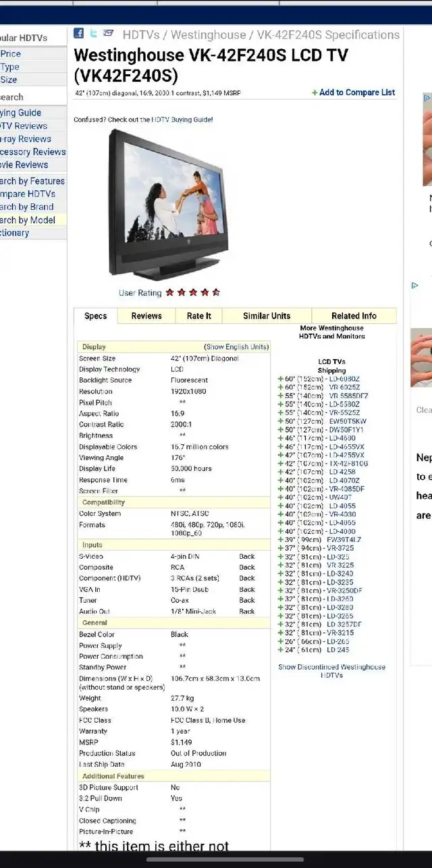
Task: Switch to the Reviews tab
Action: click(146, 316)
